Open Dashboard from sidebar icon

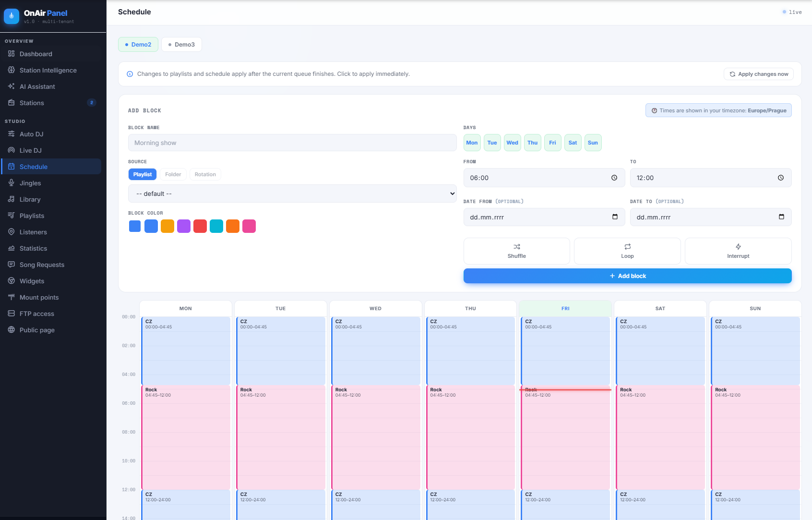click(x=12, y=54)
